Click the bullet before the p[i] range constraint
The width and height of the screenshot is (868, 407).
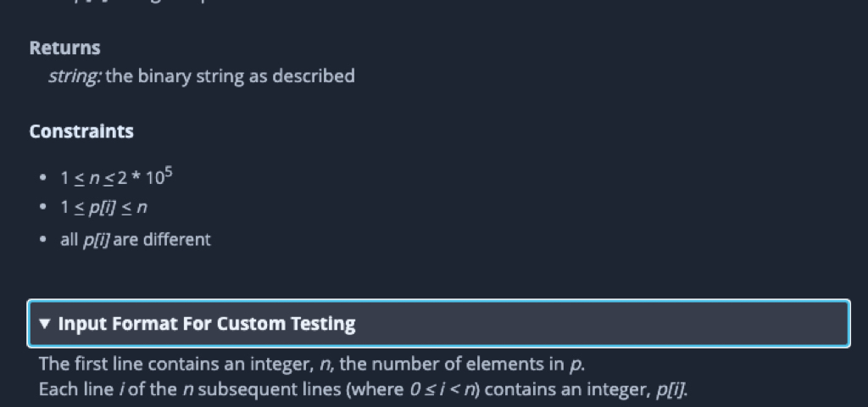pos(43,209)
